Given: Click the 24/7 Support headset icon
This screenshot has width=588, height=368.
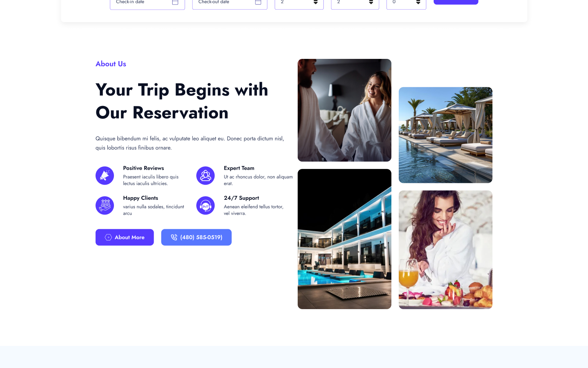Looking at the screenshot, I should 205,205.
